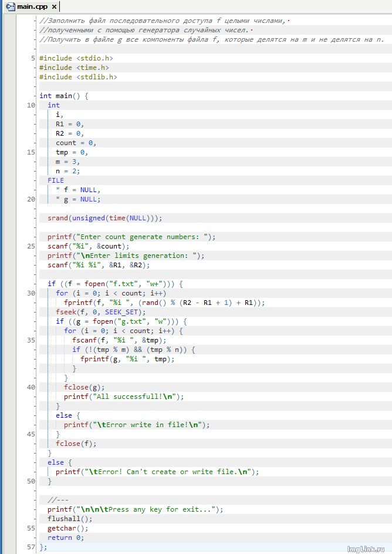
Task: Select the main.cpp editor tab
Action: pos(32,6)
